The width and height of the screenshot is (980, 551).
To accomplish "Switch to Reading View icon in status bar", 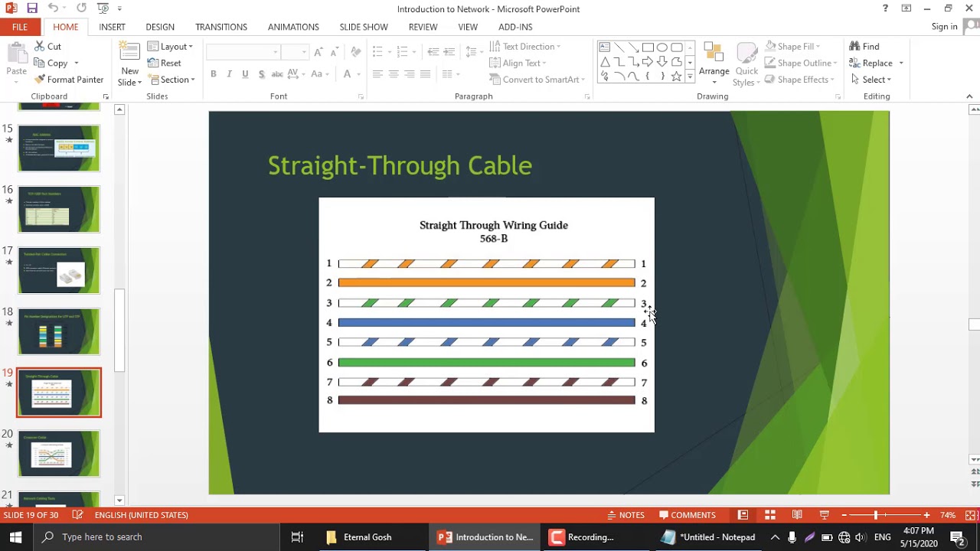I will [x=797, y=515].
